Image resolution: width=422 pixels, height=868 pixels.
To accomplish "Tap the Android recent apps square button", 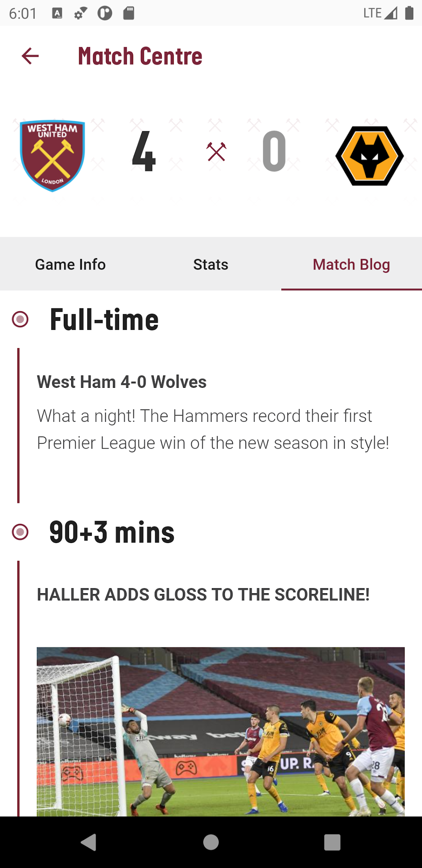I will [x=332, y=842].
